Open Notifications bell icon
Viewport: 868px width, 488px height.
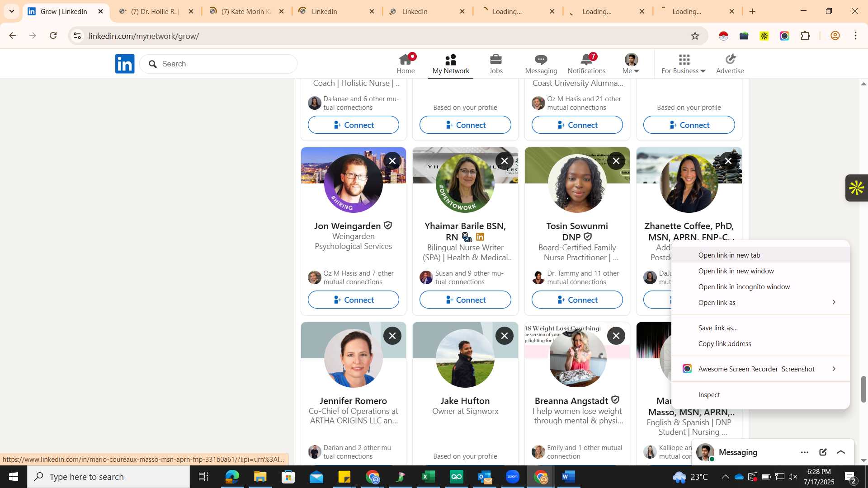[586, 64]
